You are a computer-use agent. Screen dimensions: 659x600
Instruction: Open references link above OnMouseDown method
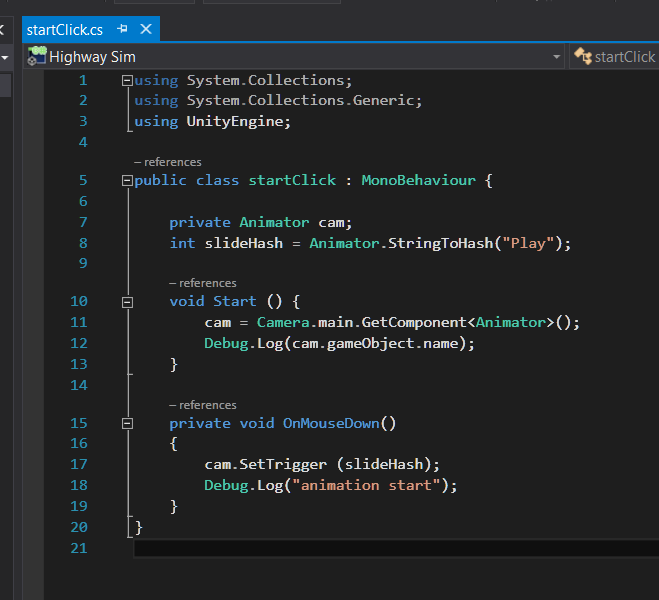pos(203,405)
